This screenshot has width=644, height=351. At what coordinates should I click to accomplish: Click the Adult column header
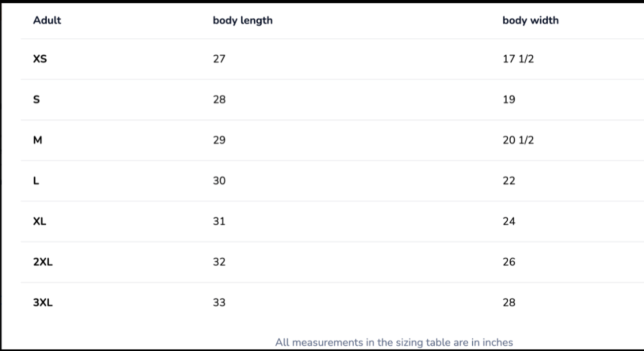tap(47, 20)
